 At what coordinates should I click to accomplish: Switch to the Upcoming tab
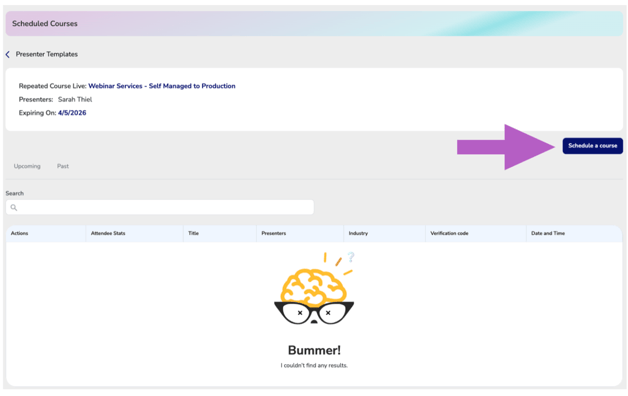tap(27, 166)
